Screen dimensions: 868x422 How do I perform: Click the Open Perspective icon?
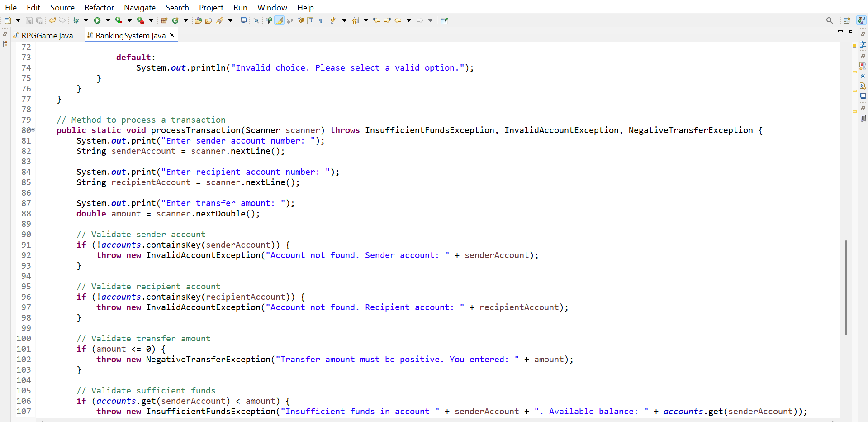[x=847, y=20]
